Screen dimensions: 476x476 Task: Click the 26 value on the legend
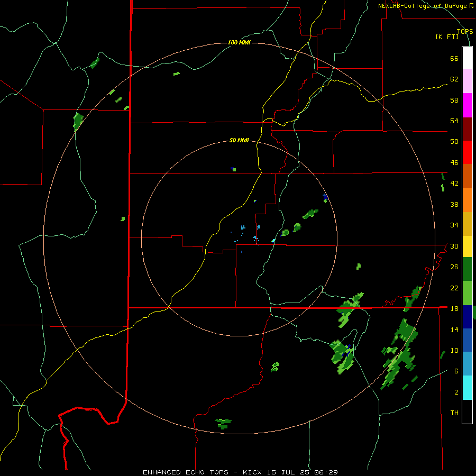point(454,267)
